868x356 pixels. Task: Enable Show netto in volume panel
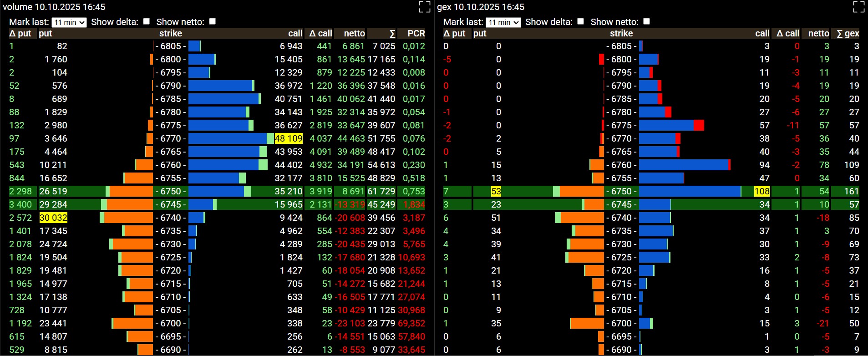(212, 21)
